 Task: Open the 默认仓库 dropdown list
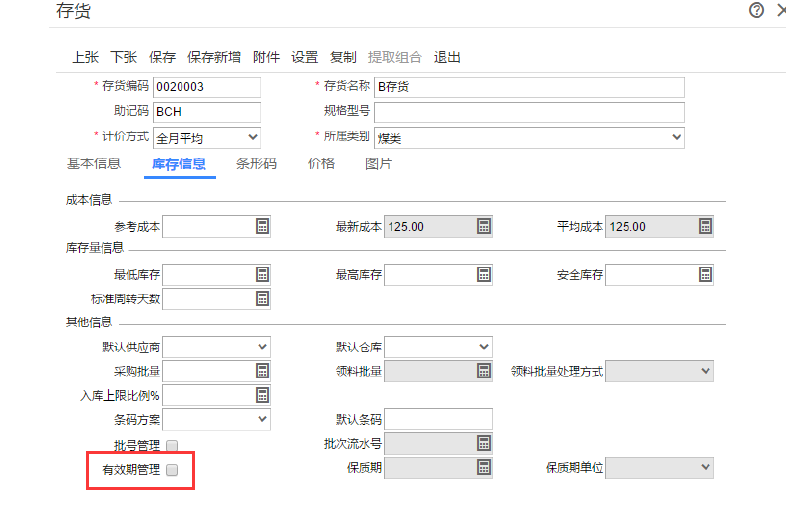pos(484,347)
